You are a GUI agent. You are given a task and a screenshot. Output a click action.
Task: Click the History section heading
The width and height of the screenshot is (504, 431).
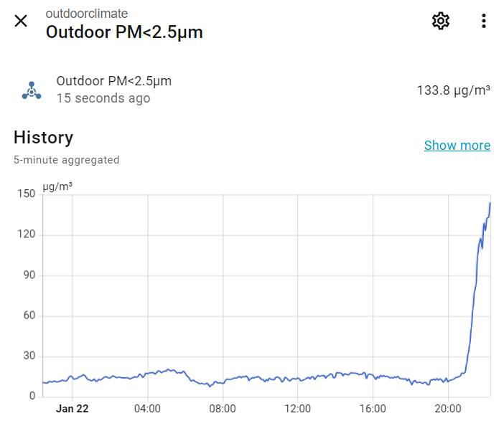tap(43, 138)
